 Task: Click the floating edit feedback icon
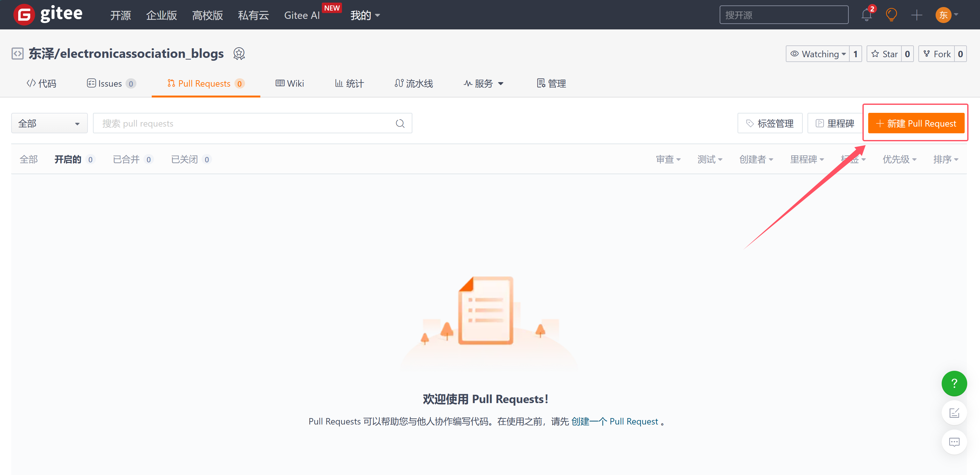click(x=954, y=413)
